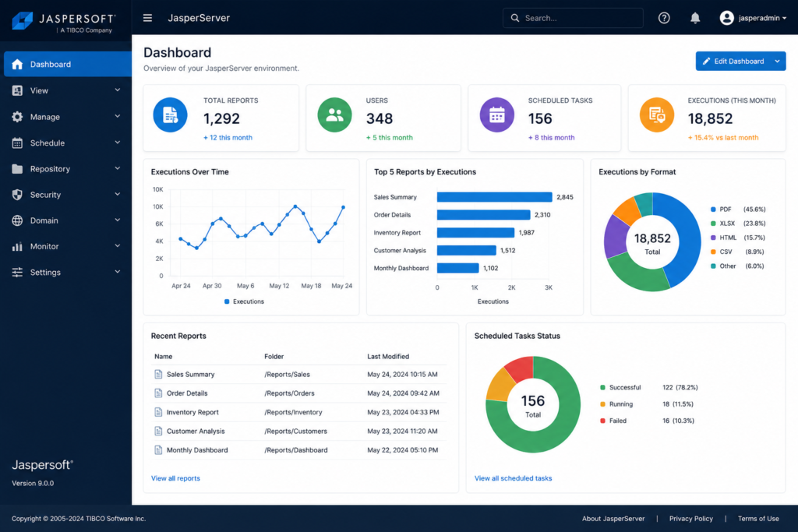The width and height of the screenshot is (798, 532).
Task: Click the search magnifier icon
Action: [x=515, y=18]
